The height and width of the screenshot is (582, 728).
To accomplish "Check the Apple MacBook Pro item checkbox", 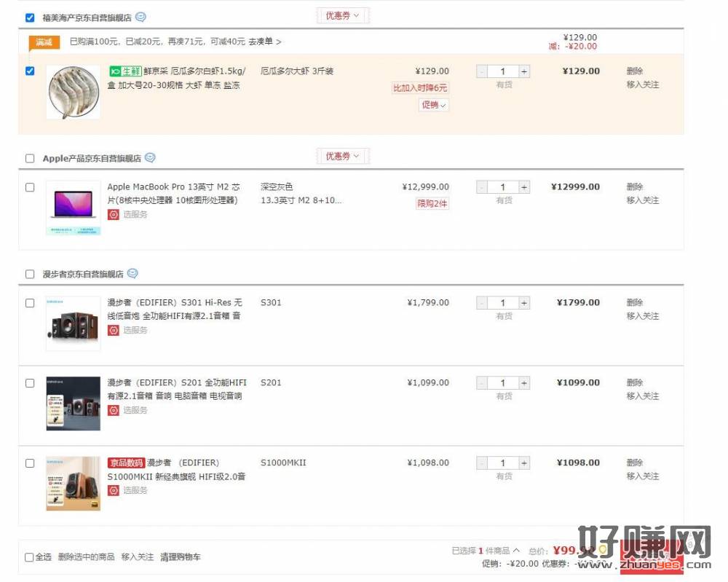I will pyautogui.click(x=30, y=187).
